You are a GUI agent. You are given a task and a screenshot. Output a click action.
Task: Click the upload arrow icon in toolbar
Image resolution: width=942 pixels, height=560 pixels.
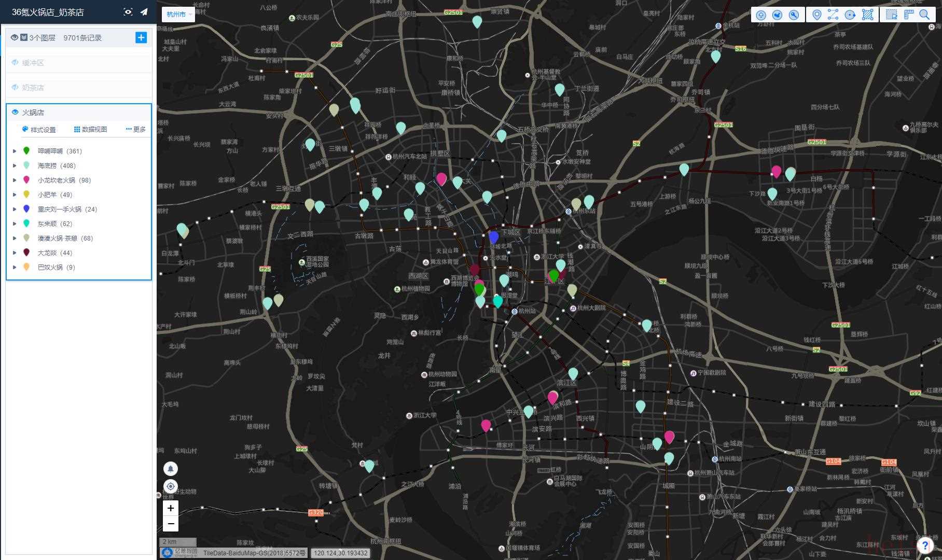pyautogui.click(x=761, y=15)
